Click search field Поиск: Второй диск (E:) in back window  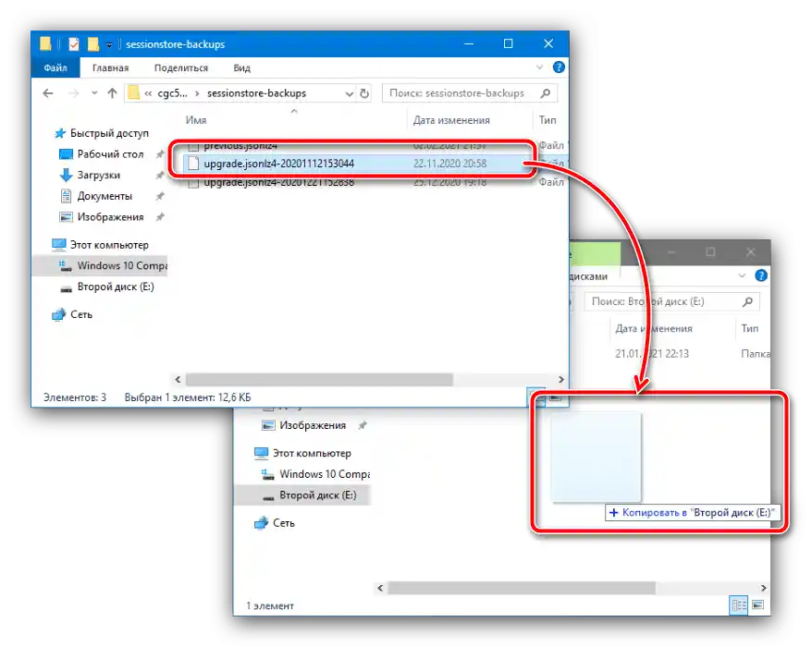671,301
